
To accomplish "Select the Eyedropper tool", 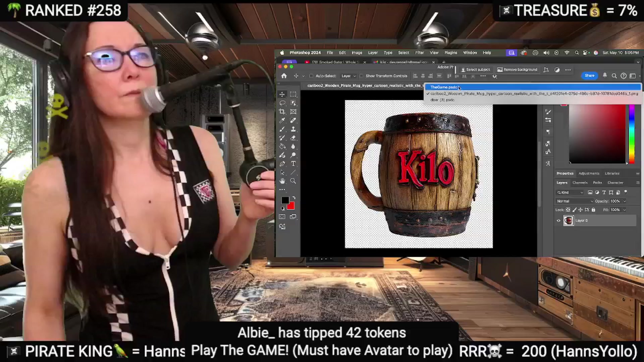I will tap(282, 120).
